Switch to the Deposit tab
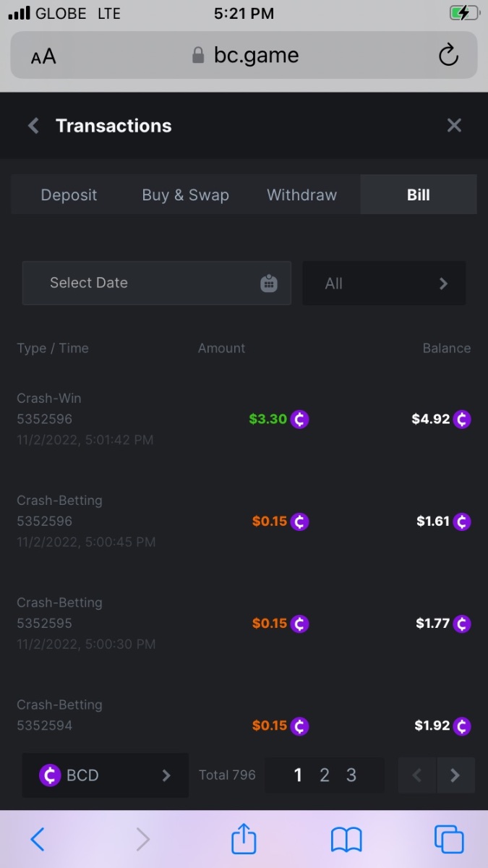Screen dimensions: 488x868 click(69, 195)
